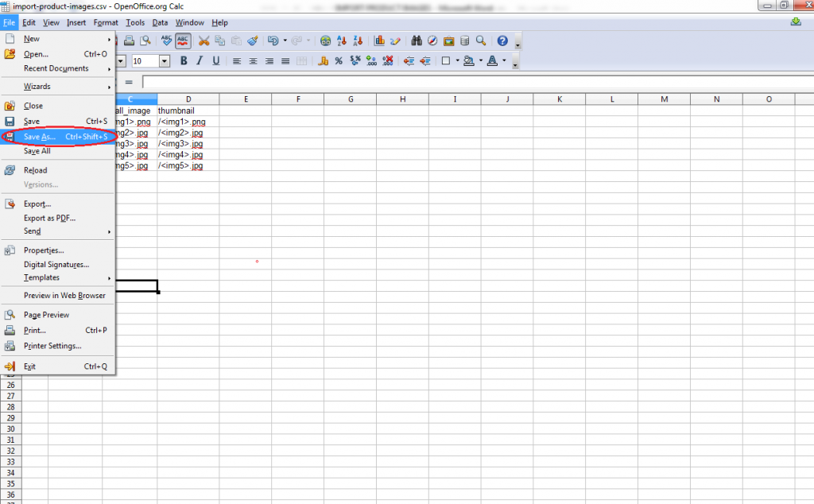This screenshot has height=504, width=814.
Task: Choose Save As... from the File menu
Action: [x=40, y=137]
